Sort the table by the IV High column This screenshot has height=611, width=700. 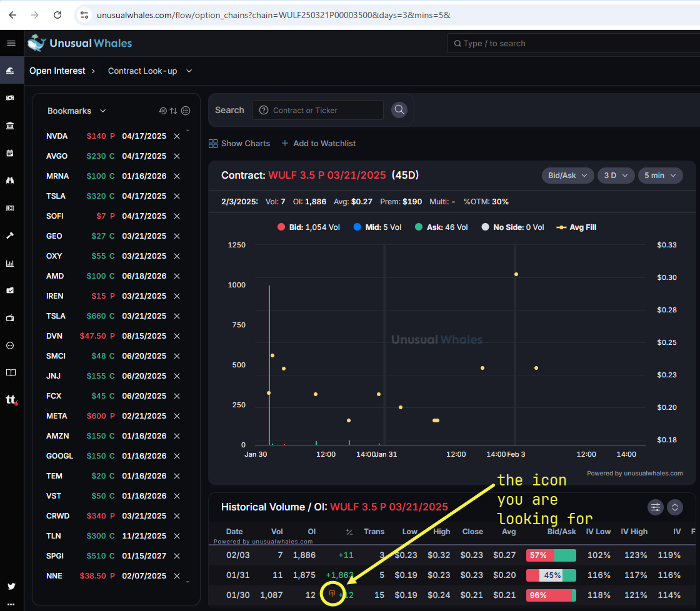pos(634,532)
